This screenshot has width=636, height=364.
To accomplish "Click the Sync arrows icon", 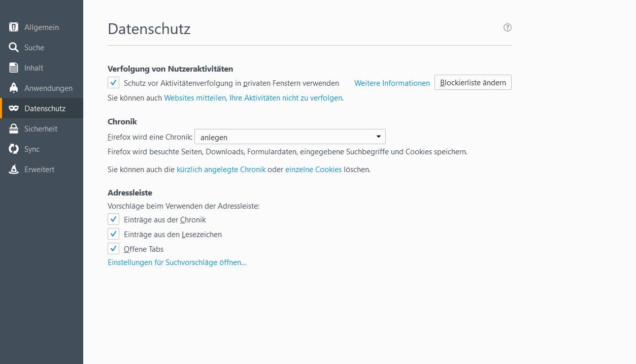I will pyautogui.click(x=14, y=149).
